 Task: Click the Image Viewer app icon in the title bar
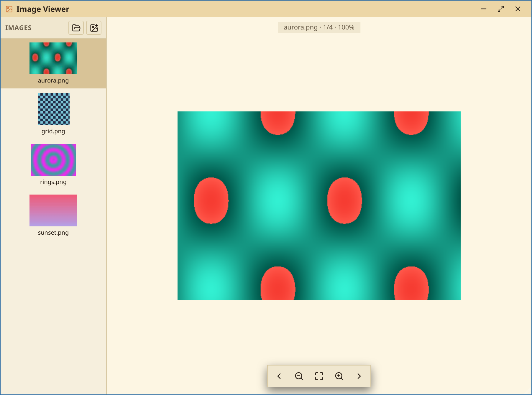tap(9, 9)
